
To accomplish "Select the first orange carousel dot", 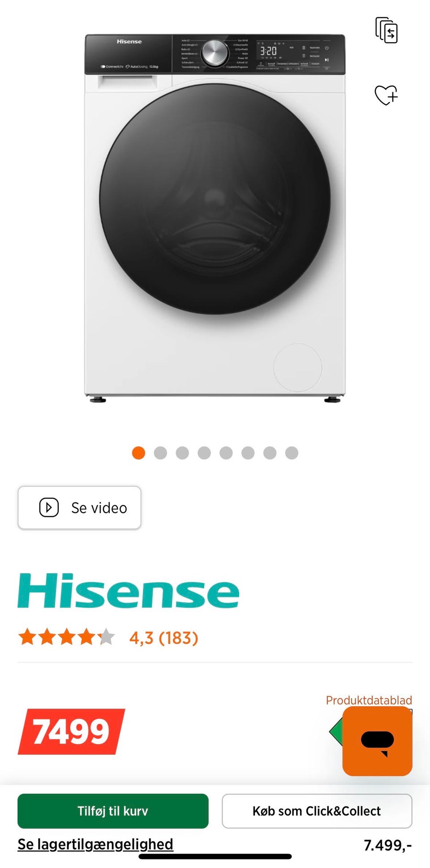I will click(138, 453).
